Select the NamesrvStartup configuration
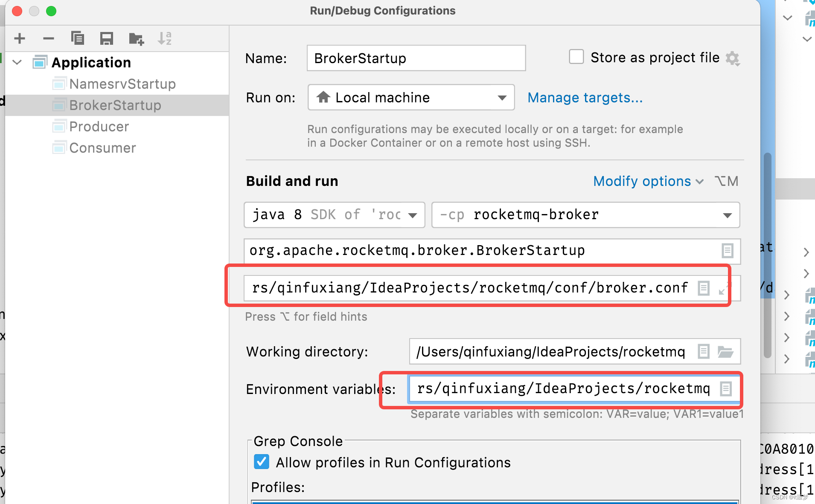Image resolution: width=815 pixels, height=504 pixels. pyautogui.click(x=122, y=84)
